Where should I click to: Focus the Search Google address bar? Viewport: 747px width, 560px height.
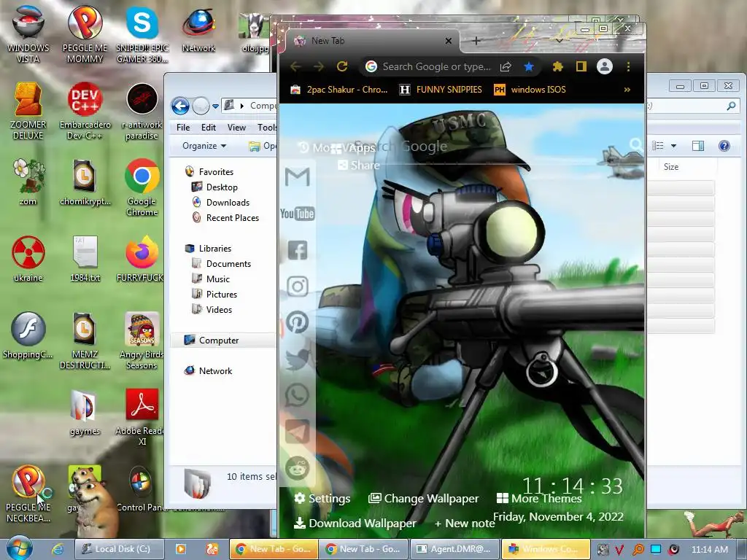[x=436, y=66]
